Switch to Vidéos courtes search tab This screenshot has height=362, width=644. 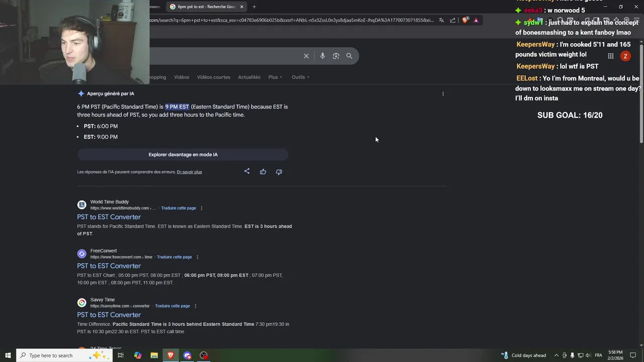213,77
